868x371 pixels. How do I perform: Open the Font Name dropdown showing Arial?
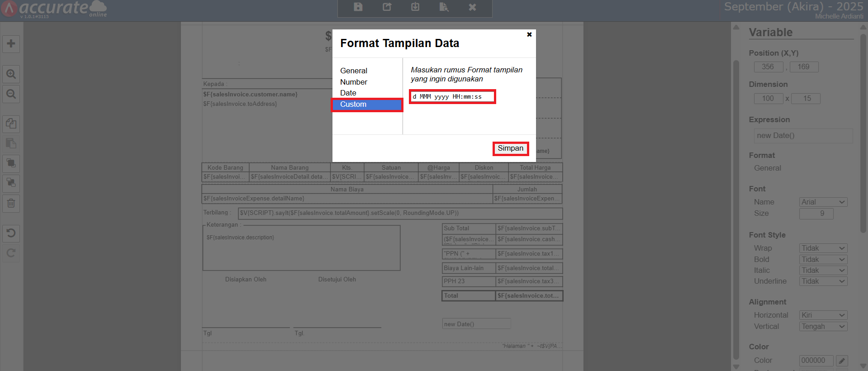point(823,202)
